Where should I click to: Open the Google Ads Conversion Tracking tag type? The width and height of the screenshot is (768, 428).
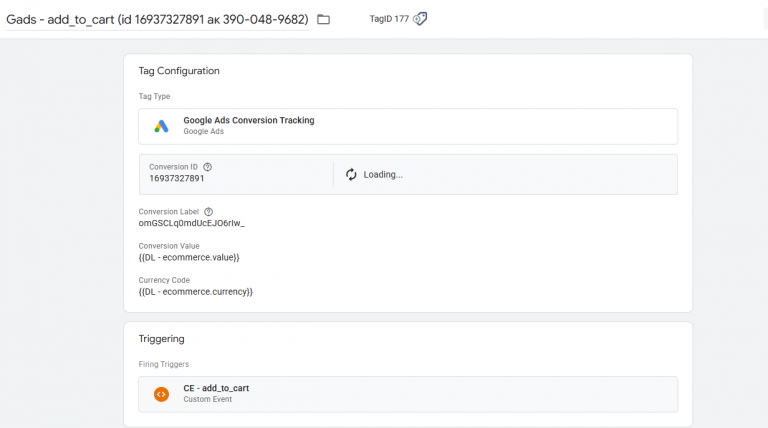(408, 126)
